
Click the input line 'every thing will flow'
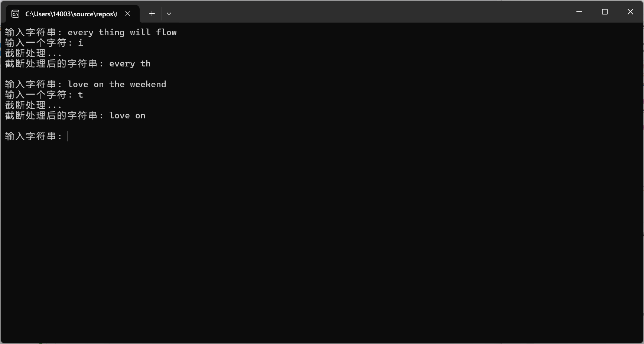coord(91,33)
